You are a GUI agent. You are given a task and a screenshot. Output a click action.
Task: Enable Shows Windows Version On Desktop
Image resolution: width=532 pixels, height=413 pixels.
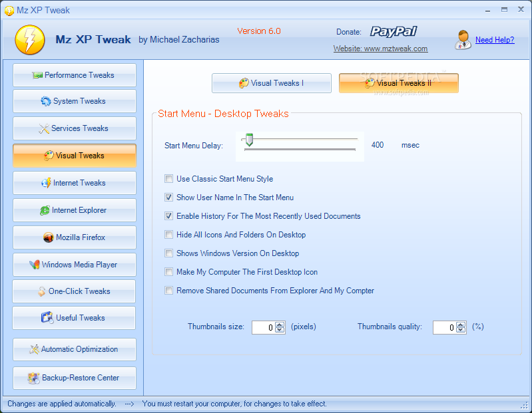(x=168, y=253)
